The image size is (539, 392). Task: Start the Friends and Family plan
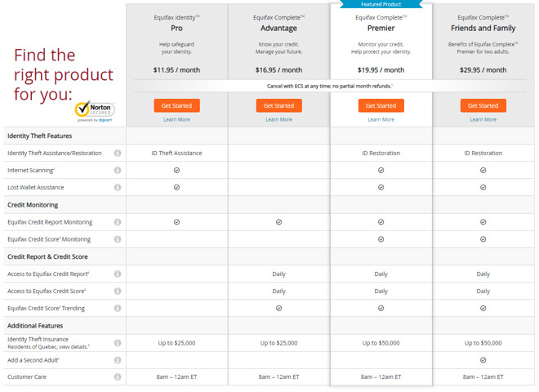coord(483,105)
